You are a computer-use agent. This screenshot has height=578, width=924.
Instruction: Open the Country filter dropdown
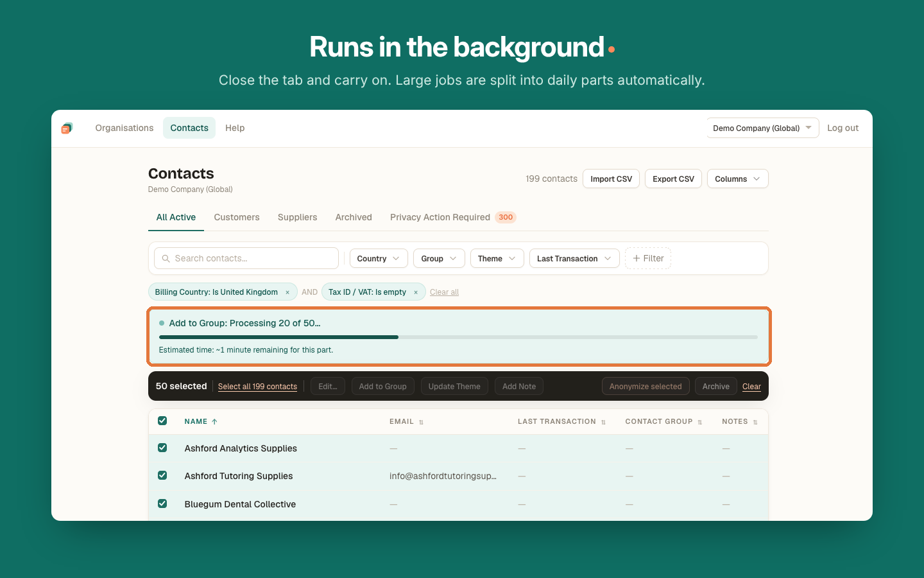pos(379,258)
